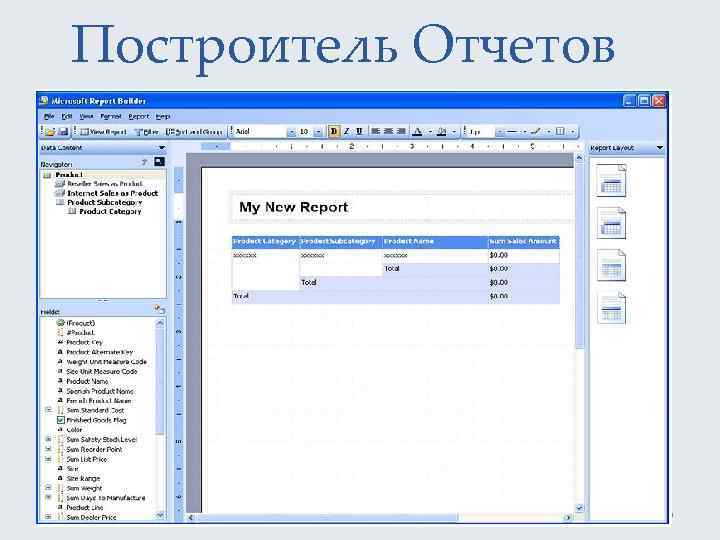Open Sort and Group dialog
720x540 pixels.
click(x=194, y=132)
